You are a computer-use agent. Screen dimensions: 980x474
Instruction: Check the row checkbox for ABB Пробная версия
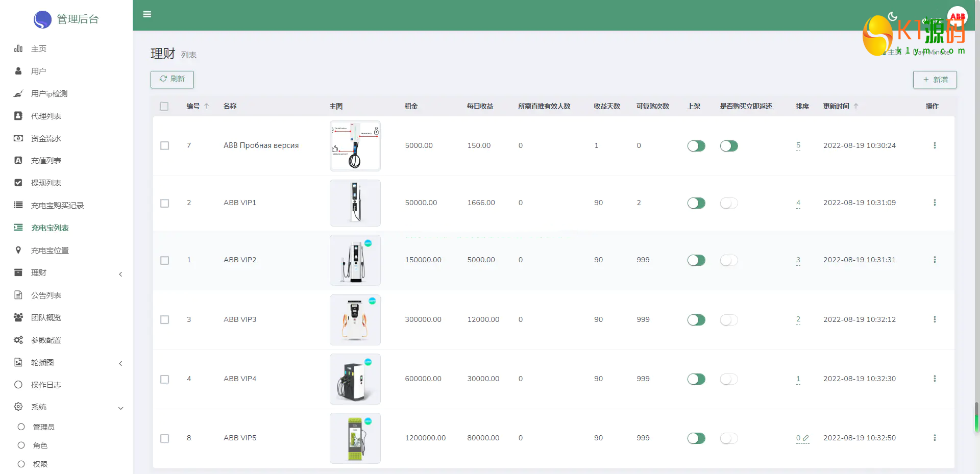164,145
